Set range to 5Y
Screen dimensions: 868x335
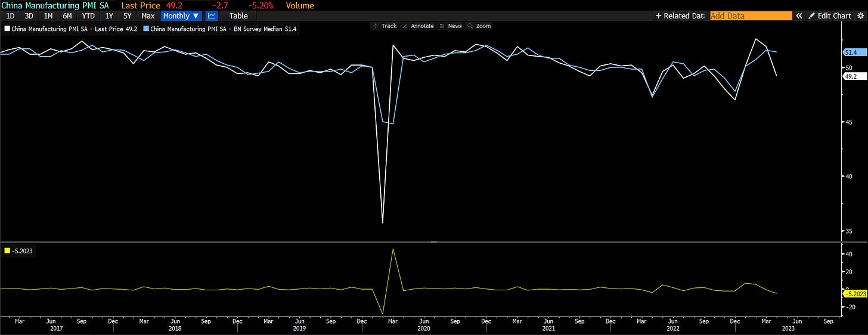tap(127, 16)
